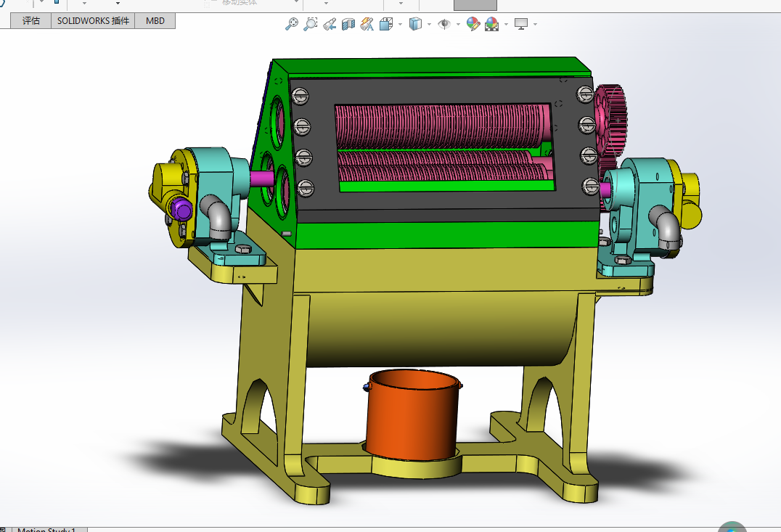Open the Dynamic Annotation Views icon
This screenshot has height=532, width=781.
click(367, 24)
